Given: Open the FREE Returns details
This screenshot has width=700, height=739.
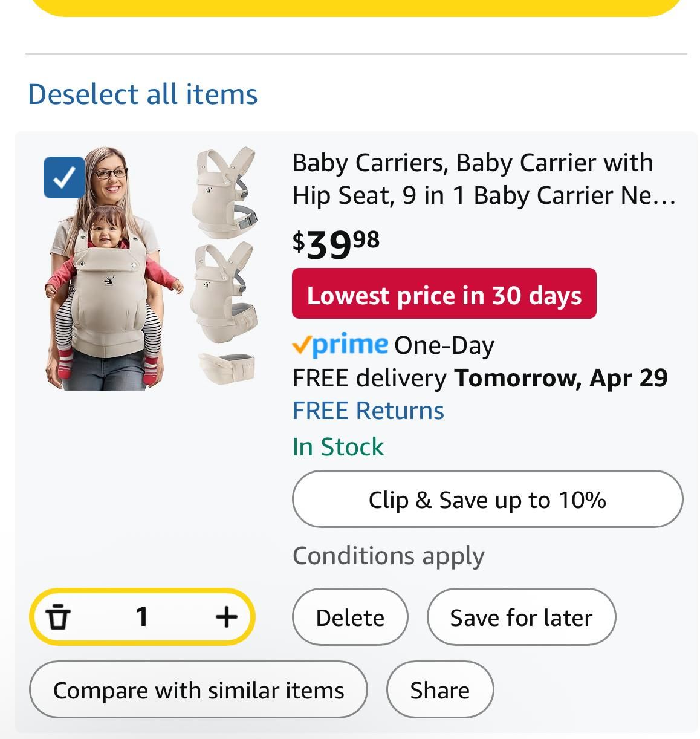Looking at the screenshot, I should (368, 411).
